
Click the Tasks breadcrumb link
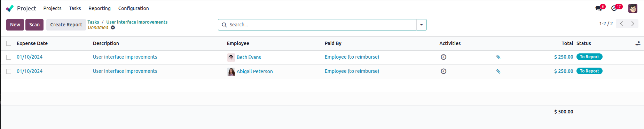click(93, 22)
